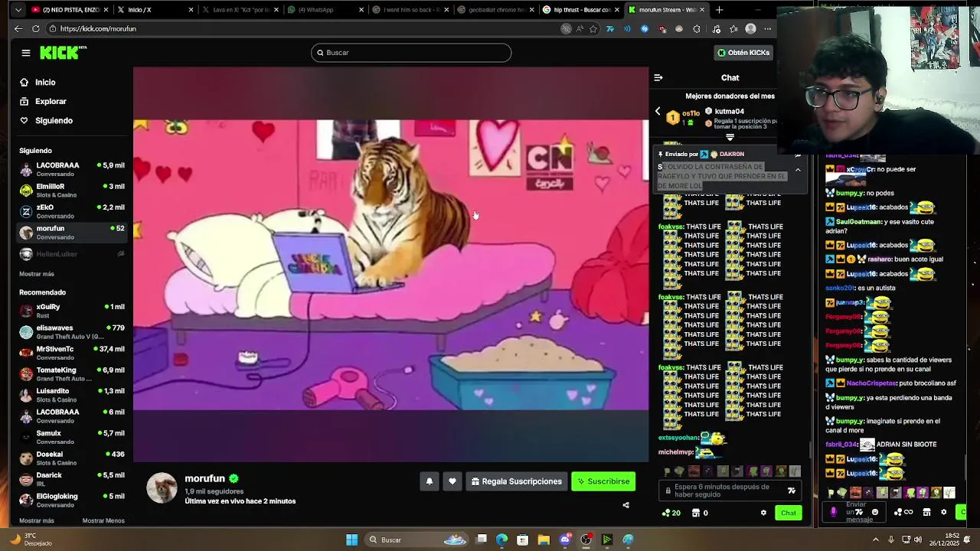Open Discord from taskbar

[x=565, y=540]
